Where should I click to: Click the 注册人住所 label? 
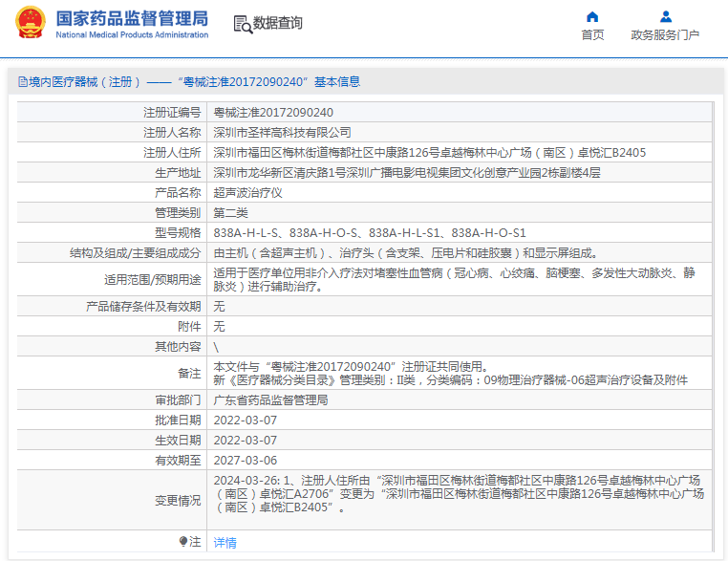pos(172,152)
